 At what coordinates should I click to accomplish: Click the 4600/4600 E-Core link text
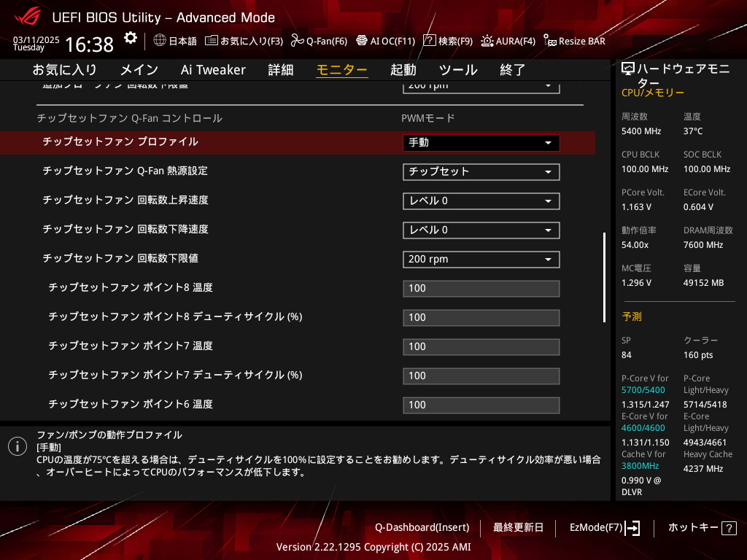tap(643, 428)
